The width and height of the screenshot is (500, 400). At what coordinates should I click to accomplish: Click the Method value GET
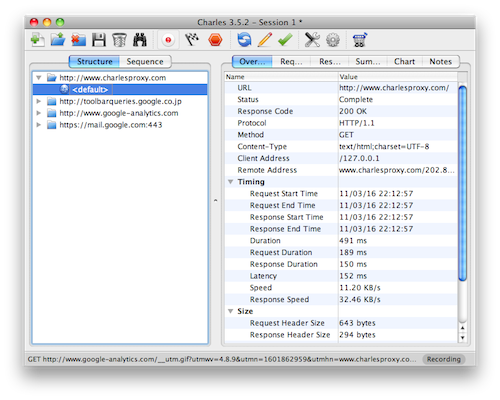tap(346, 135)
